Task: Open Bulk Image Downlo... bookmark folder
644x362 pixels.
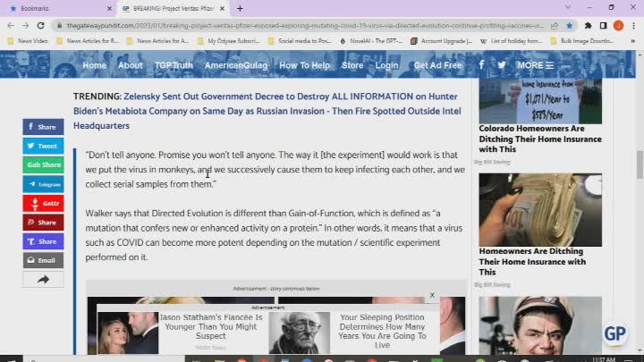Action: (x=582, y=41)
